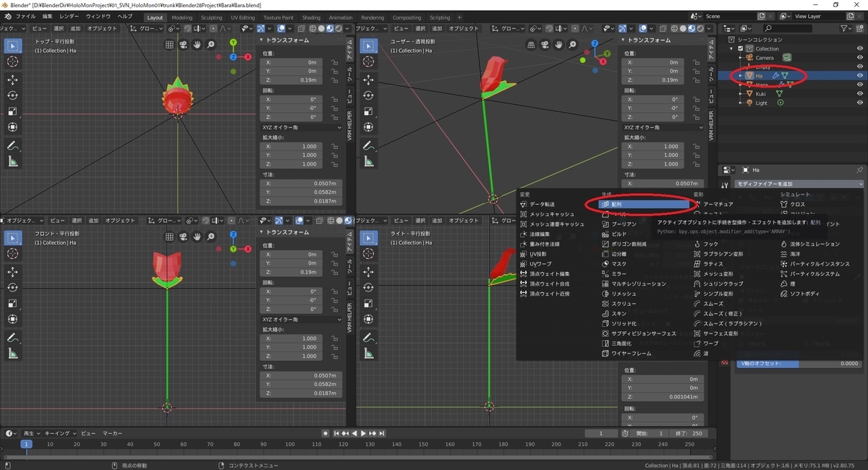Click the perspective/orthographic grid icon in top viewport

(x=169, y=44)
